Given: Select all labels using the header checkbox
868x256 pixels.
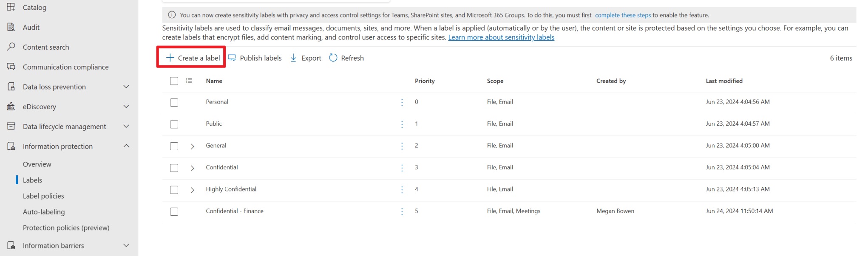Looking at the screenshot, I should (x=174, y=81).
